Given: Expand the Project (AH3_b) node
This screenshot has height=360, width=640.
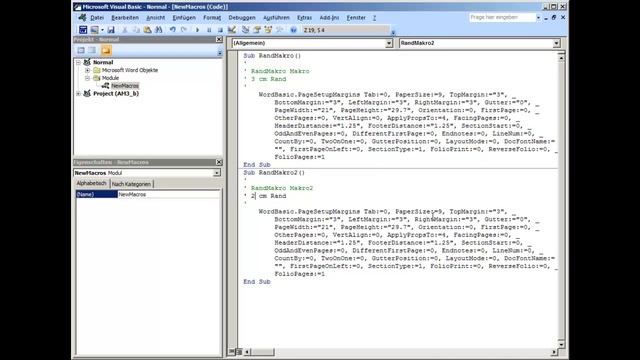Looking at the screenshot, I should tap(78, 93).
